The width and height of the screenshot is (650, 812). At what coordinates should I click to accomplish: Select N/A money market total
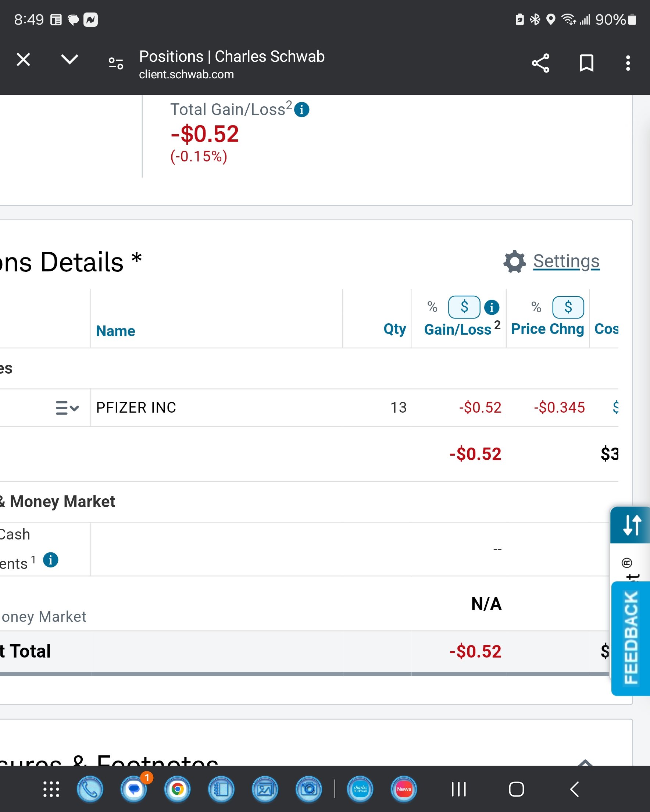point(486,604)
